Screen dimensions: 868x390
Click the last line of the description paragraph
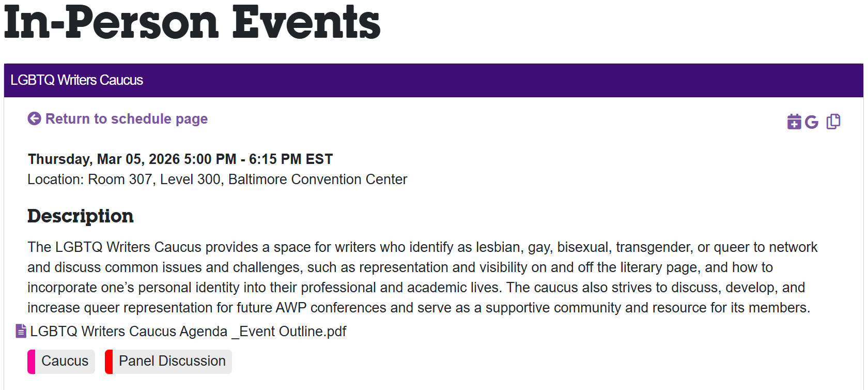(419, 308)
